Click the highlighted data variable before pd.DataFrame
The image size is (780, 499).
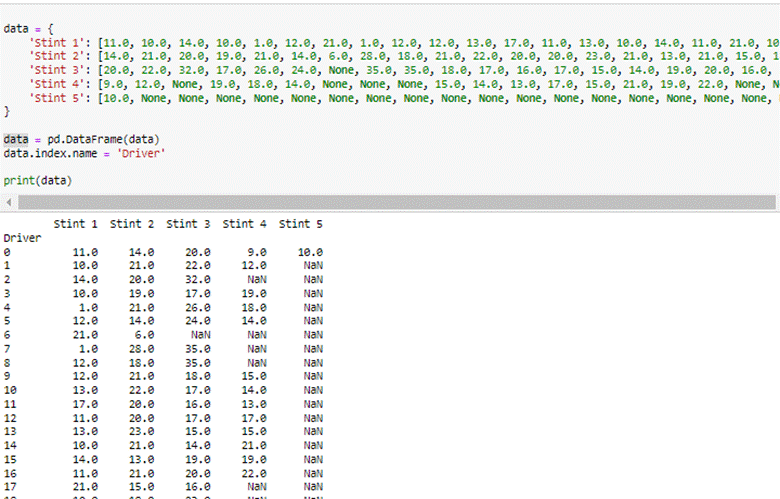click(16, 140)
